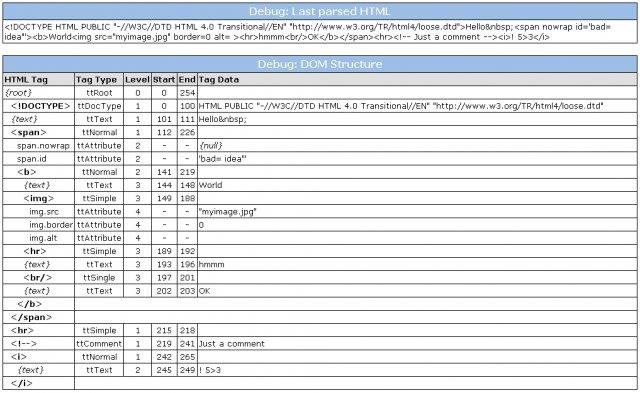The image size is (640, 393).
Task: Click the Start value '189' of hr row
Action: pyautogui.click(x=164, y=251)
